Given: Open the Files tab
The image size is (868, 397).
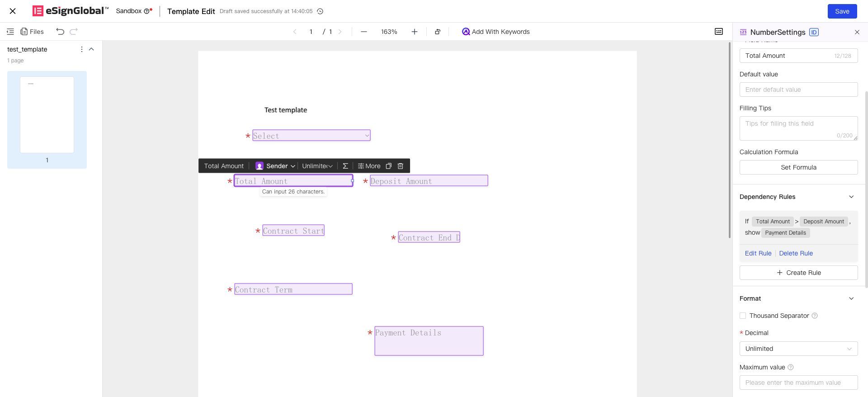Looking at the screenshot, I should click(32, 32).
